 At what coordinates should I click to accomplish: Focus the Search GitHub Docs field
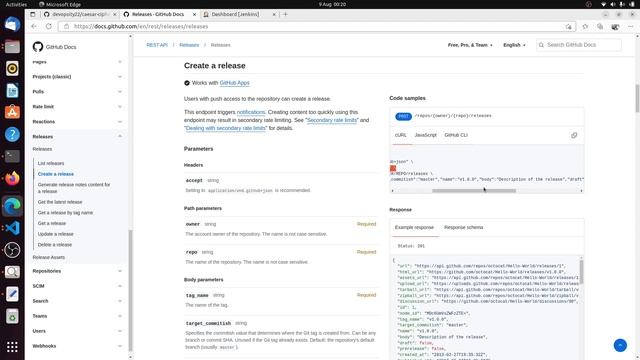579,45
